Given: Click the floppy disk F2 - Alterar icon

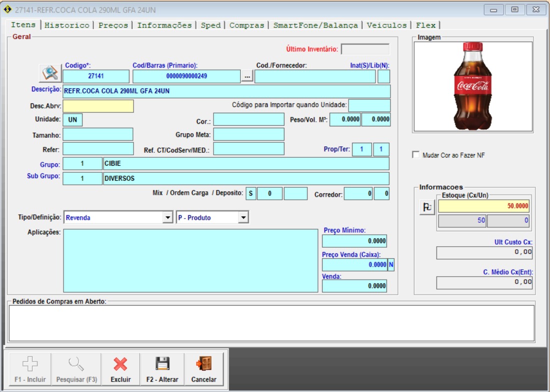Looking at the screenshot, I should click(162, 365).
